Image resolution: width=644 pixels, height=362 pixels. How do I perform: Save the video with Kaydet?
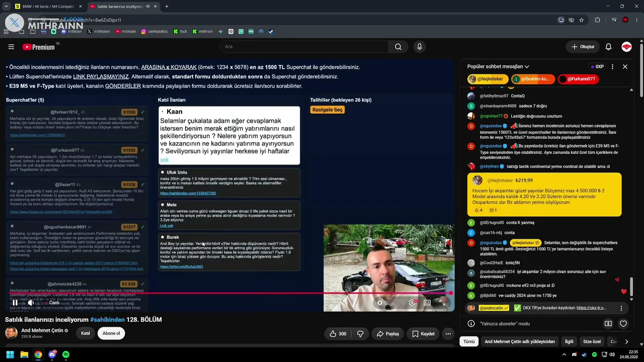tap(423, 333)
